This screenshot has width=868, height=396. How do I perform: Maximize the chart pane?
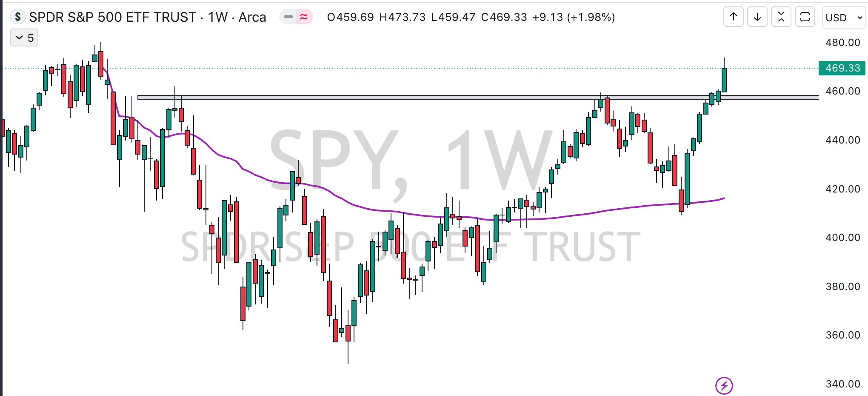(805, 17)
